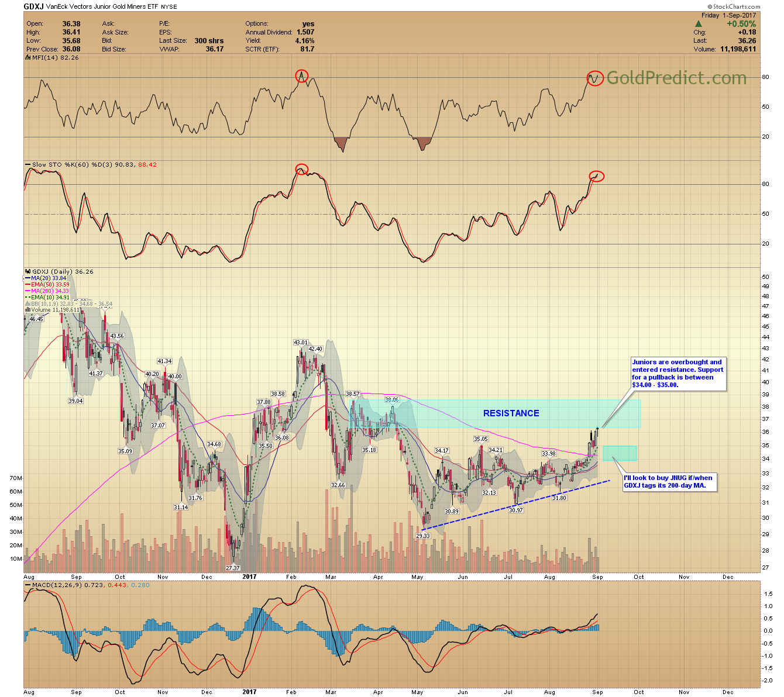Click the 70M volume axis label
Viewport: 784px width, 697px height.
click(16, 478)
